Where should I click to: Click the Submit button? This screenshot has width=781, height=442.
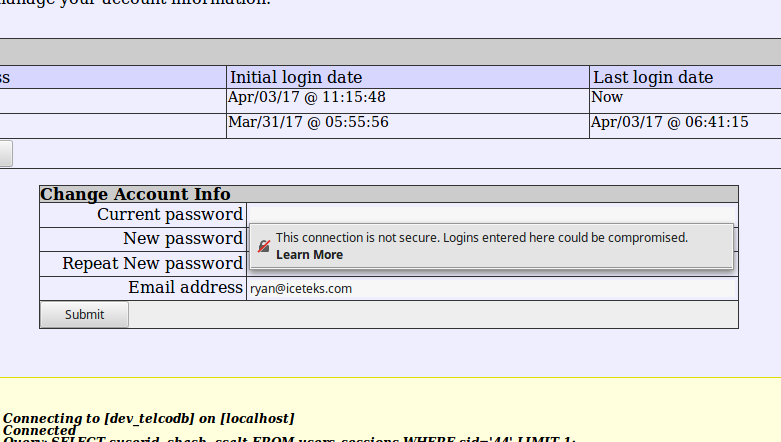click(84, 314)
